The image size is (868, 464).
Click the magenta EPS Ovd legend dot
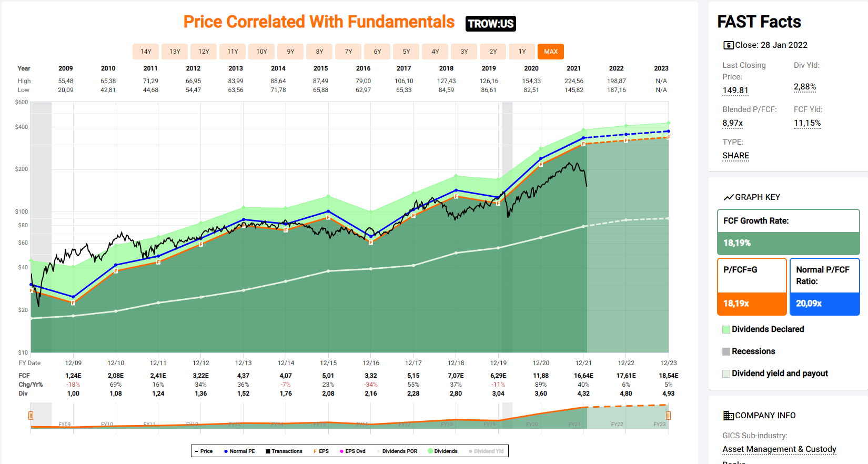point(341,451)
